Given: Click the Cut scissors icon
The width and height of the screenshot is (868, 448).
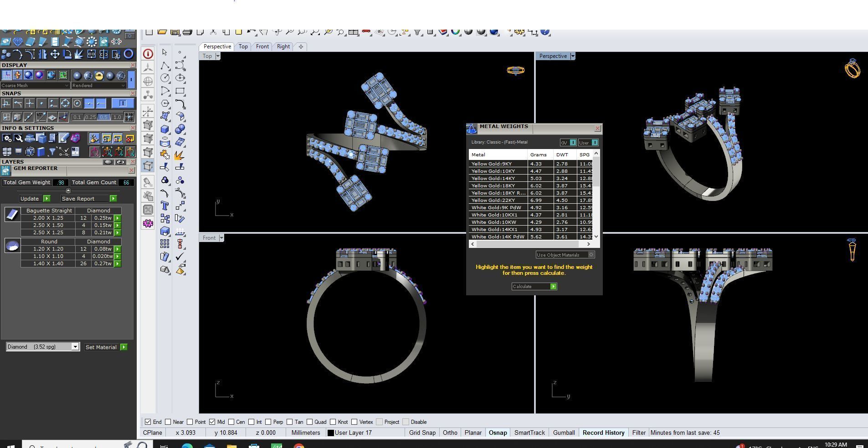Looking at the screenshot, I should 213,31.
